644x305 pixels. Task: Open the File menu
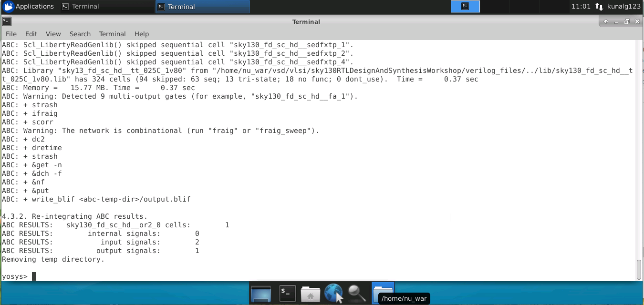(10, 34)
